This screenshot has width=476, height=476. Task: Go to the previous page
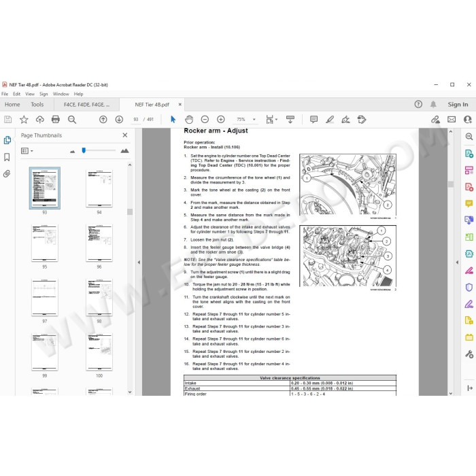click(x=103, y=120)
